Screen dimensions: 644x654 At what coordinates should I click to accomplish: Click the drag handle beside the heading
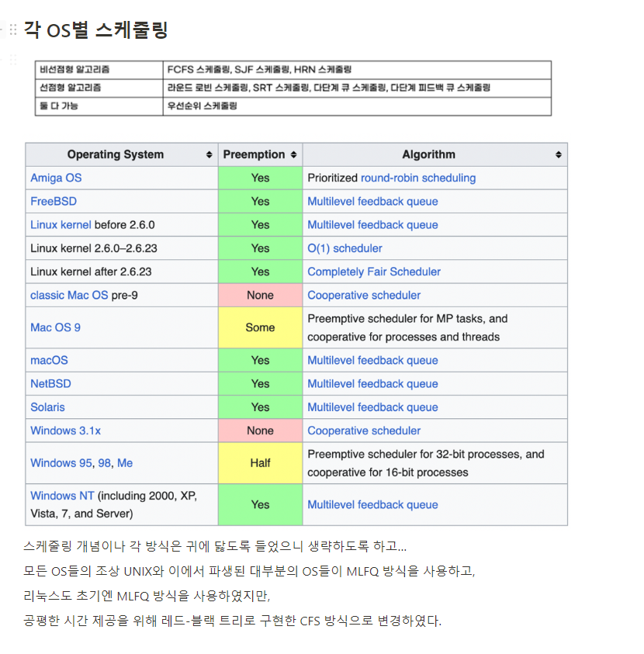[x=13, y=29]
